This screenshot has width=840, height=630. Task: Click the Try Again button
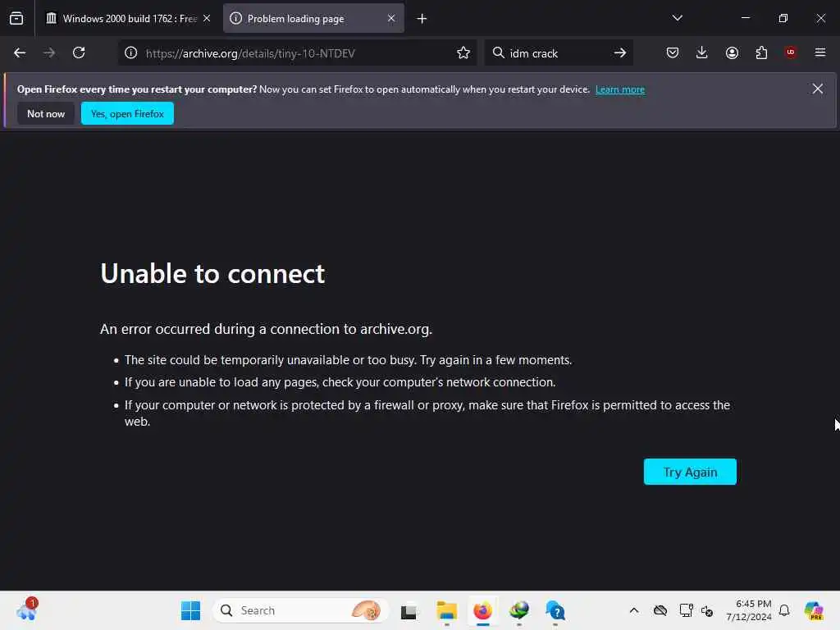point(690,472)
